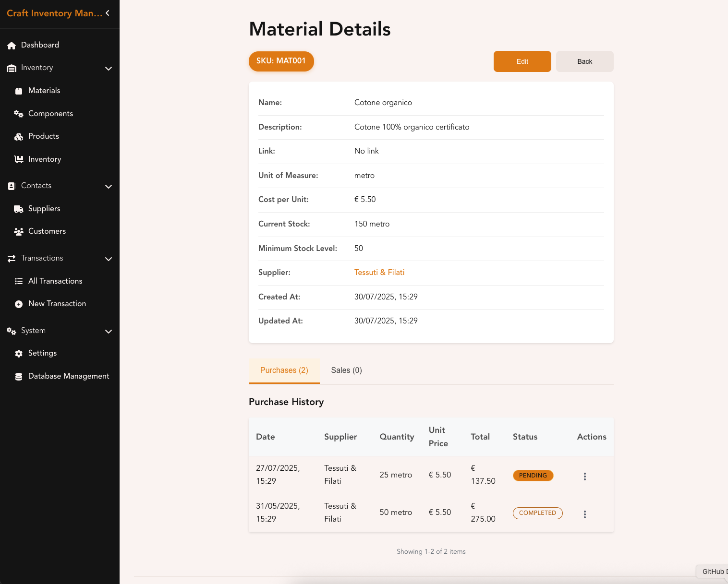
Task: Open the Tessuti & Filati supplier link
Action: pyautogui.click(x=379, y=273)
